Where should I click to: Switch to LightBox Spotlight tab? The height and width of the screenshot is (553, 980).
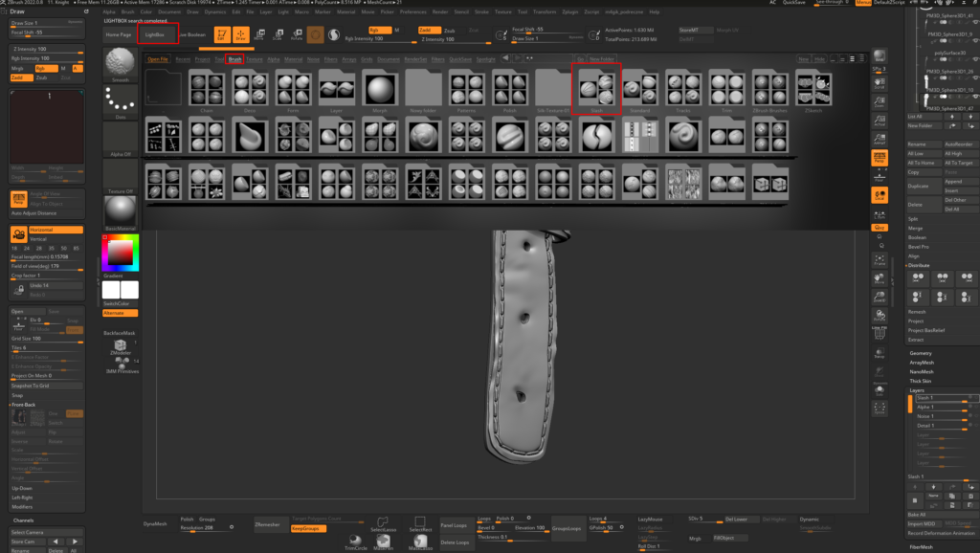tap(485, 59)
